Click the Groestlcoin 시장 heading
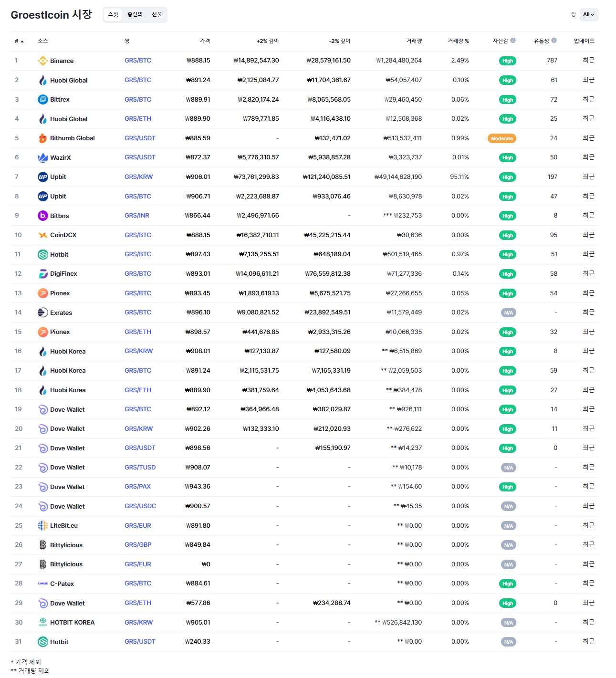The height and width of the screenshot is (678, 616). click(51, 15)
